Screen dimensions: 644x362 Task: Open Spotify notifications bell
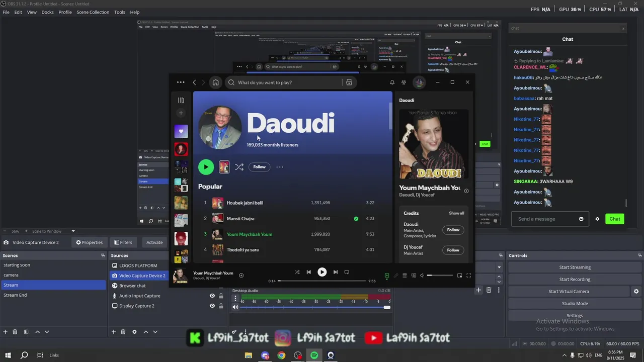pos(392,82)
